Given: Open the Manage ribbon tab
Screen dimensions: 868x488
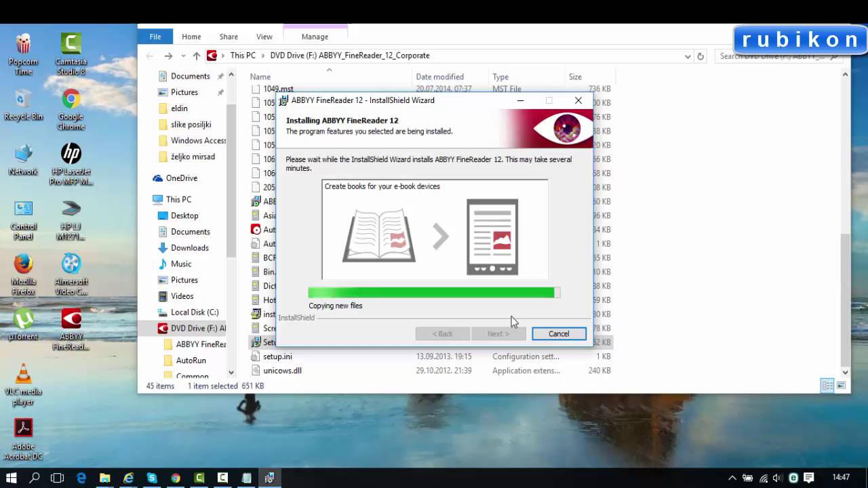Looking at the screenshot, I should pos(315,37).
